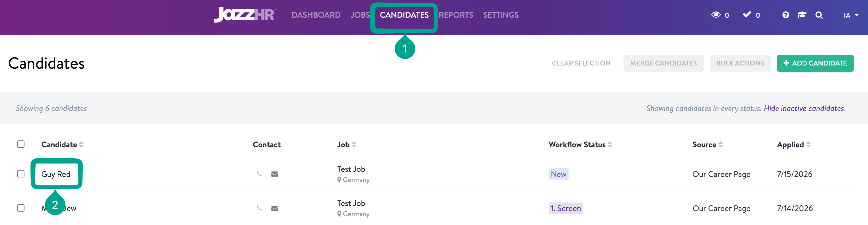Click the graduation cap training icon
The image size is (868, 225).
(x=802, y=15)
